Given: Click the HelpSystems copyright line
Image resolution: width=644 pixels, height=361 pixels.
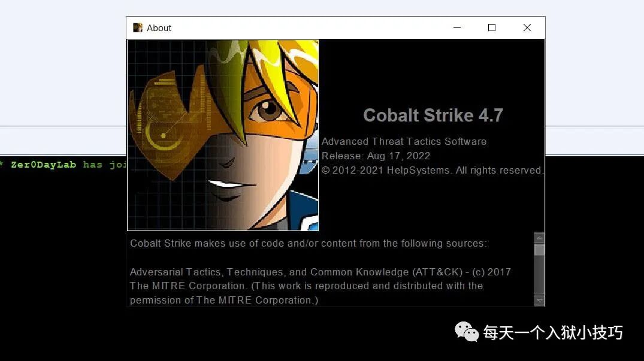Looking at the screenshot, I should [432, 170].
